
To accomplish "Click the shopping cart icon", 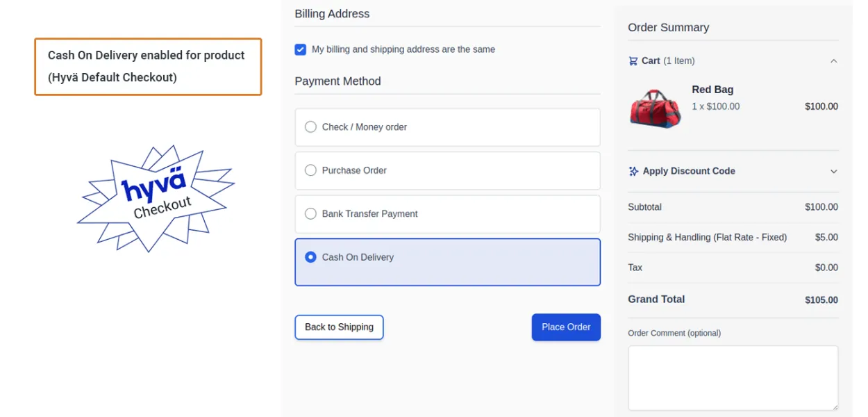I will point(633,61).
